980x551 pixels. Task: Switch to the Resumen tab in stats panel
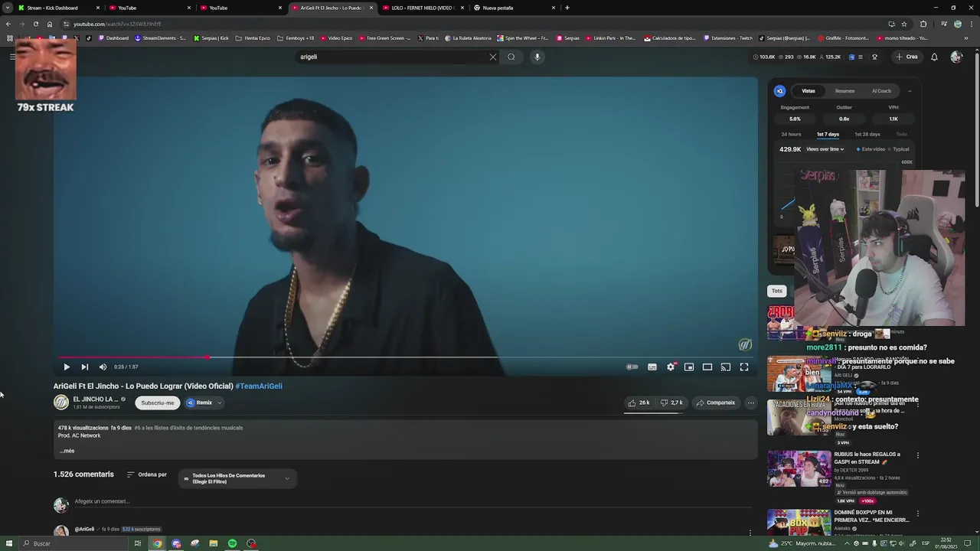845,91
